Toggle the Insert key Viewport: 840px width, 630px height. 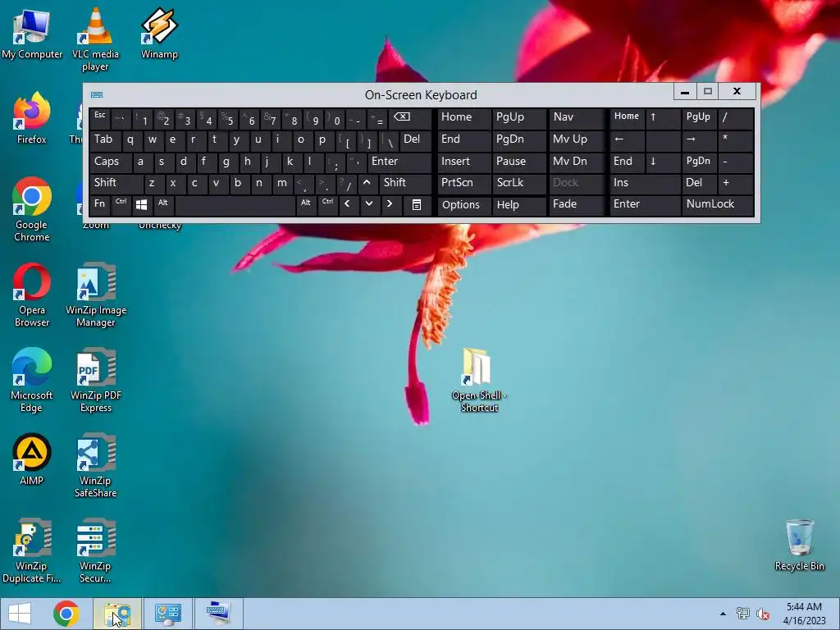click(x=463, y=162)
